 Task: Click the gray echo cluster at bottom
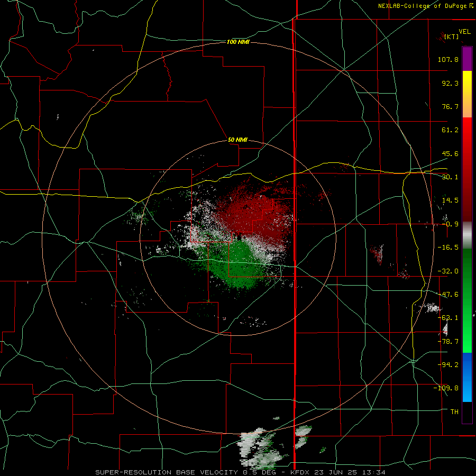pyautogui.click(x=261, y=449)
